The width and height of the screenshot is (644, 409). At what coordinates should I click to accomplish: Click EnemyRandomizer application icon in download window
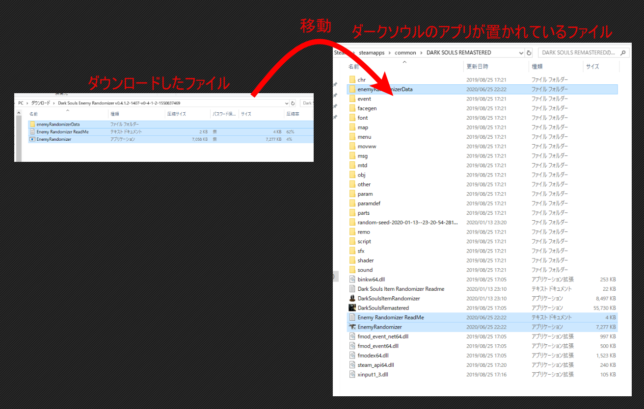pyautogui.click(x=32, y=139)
